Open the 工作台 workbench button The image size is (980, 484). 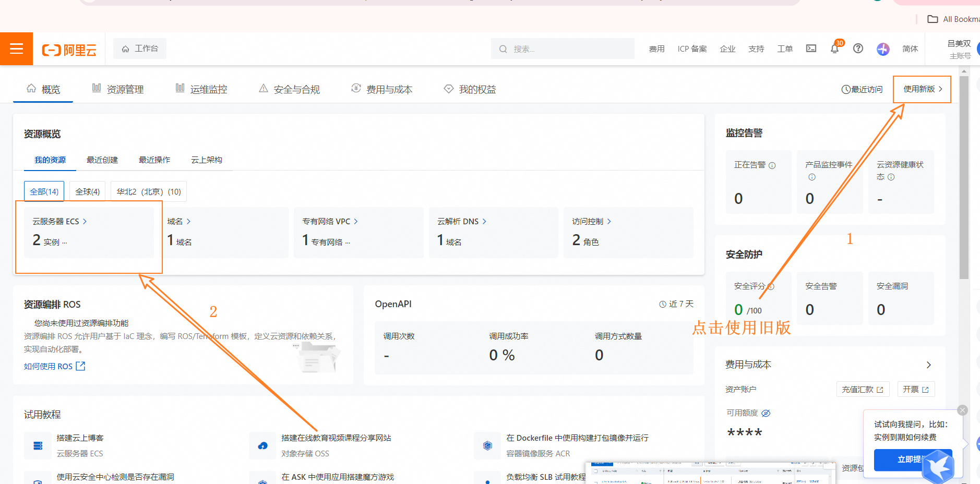coord(140,49)
